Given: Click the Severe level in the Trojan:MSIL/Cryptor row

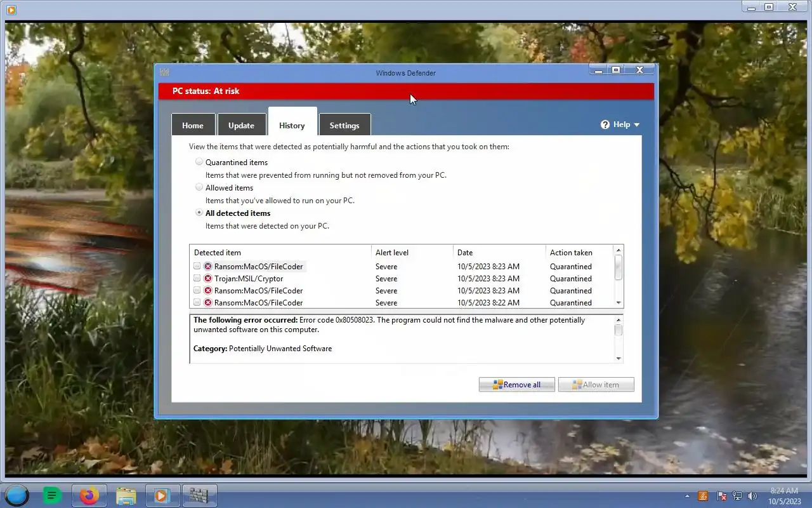Looking at the screenshot, I should pyautogui.click(x=386, y=279).
